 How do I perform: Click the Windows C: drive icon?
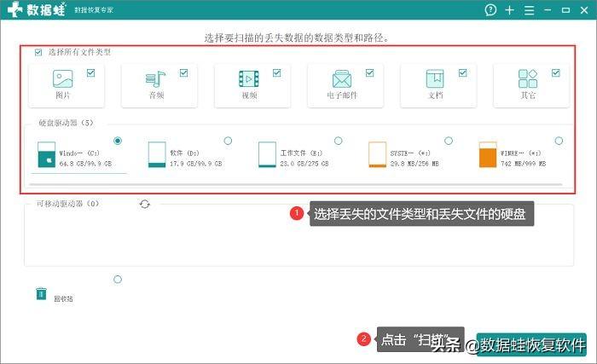(x=46, y=154)
